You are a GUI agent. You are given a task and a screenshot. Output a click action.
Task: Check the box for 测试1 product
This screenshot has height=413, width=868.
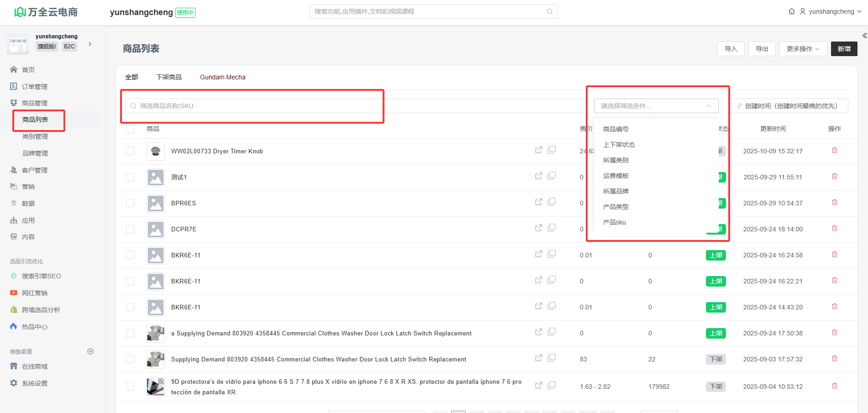(x=130, y=177)
